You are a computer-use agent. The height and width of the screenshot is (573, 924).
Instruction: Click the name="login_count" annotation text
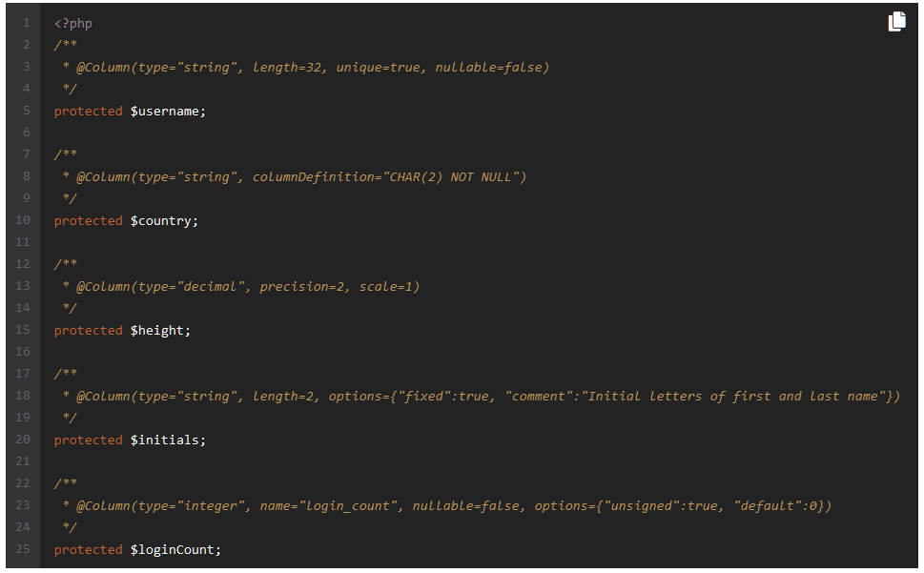click(331, 506)
